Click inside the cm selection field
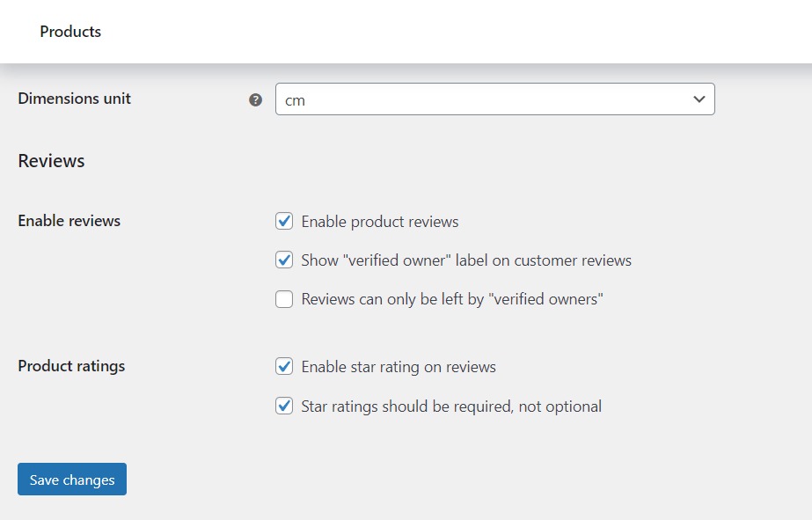Viewport: 812px width, 520px height. [x=440, y=99]
